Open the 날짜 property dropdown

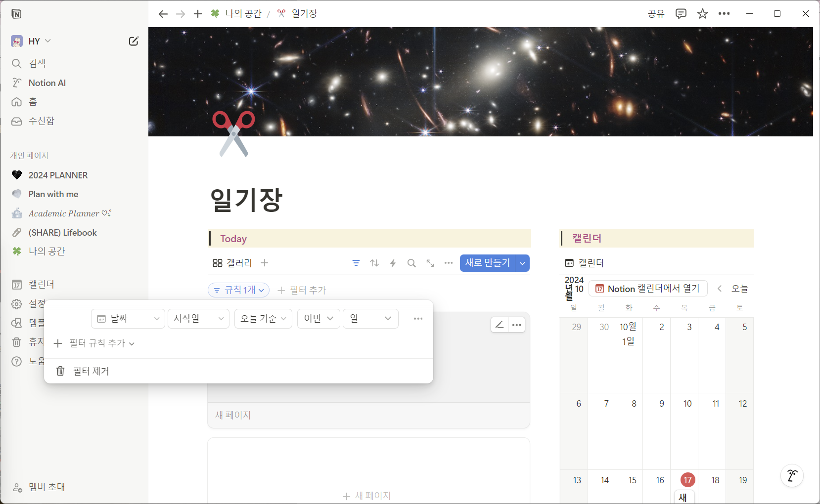pos(128,319)
